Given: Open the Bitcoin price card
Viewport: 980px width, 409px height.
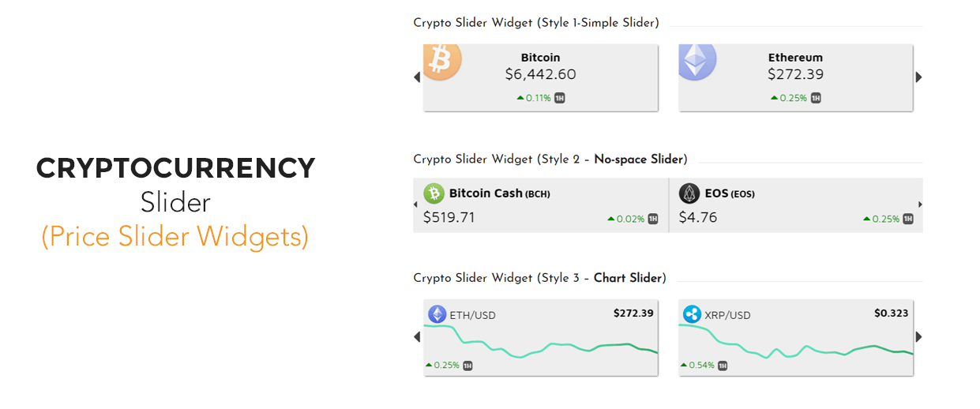Looking at the screenshot, I should (541, 77).
